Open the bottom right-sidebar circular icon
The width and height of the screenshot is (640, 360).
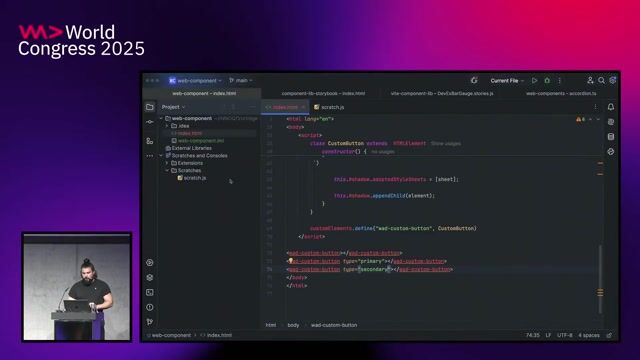(611, 151)
